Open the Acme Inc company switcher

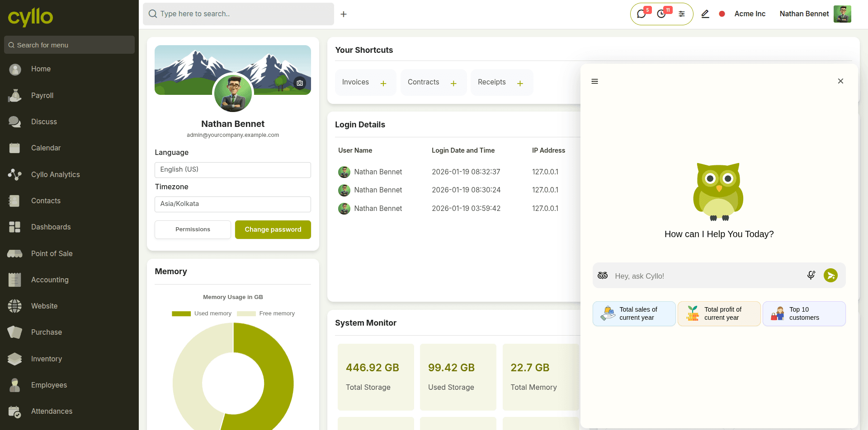point(750,14)
